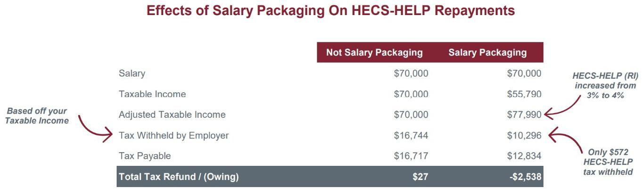Click the Salary row label
Screen dimensions: 644x196
point(132,73)
